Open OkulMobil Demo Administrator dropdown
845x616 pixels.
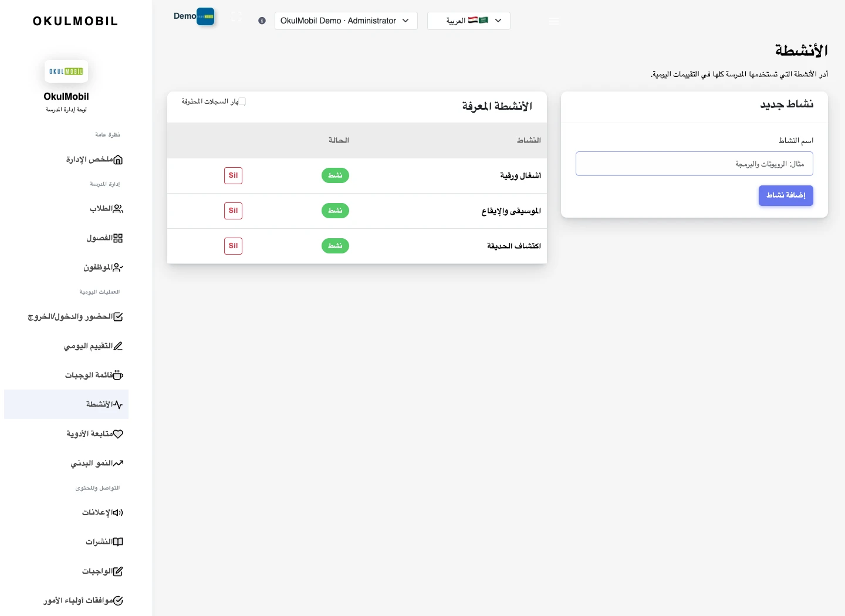(346, 21)
